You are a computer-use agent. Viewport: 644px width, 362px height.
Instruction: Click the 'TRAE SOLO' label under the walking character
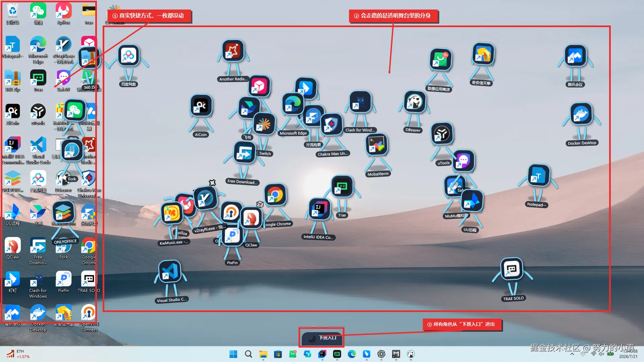[513, 299]
